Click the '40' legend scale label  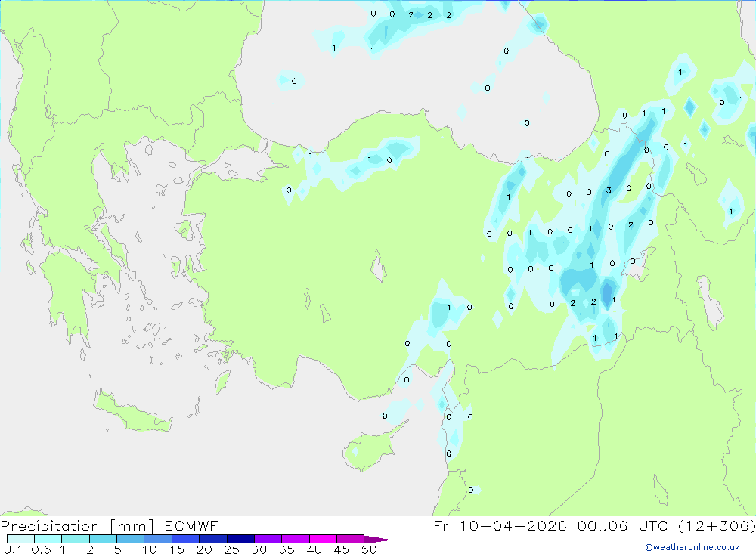coord(314,549)
